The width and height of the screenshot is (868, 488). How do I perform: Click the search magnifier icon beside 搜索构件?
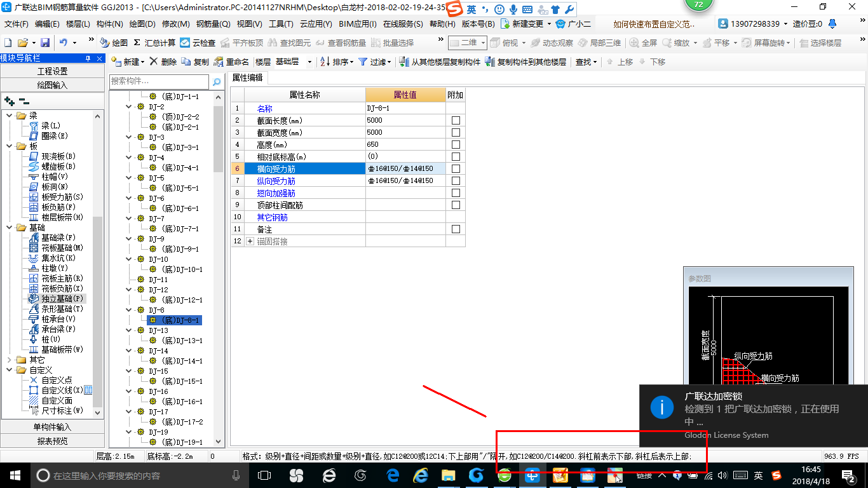tap(217, 81)
